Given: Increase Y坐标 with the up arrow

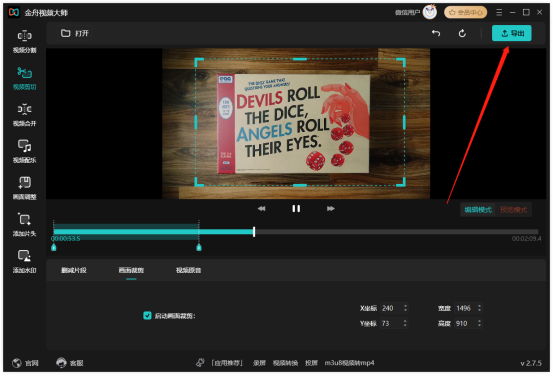Looking at the screenshot, I should (405, 321).
